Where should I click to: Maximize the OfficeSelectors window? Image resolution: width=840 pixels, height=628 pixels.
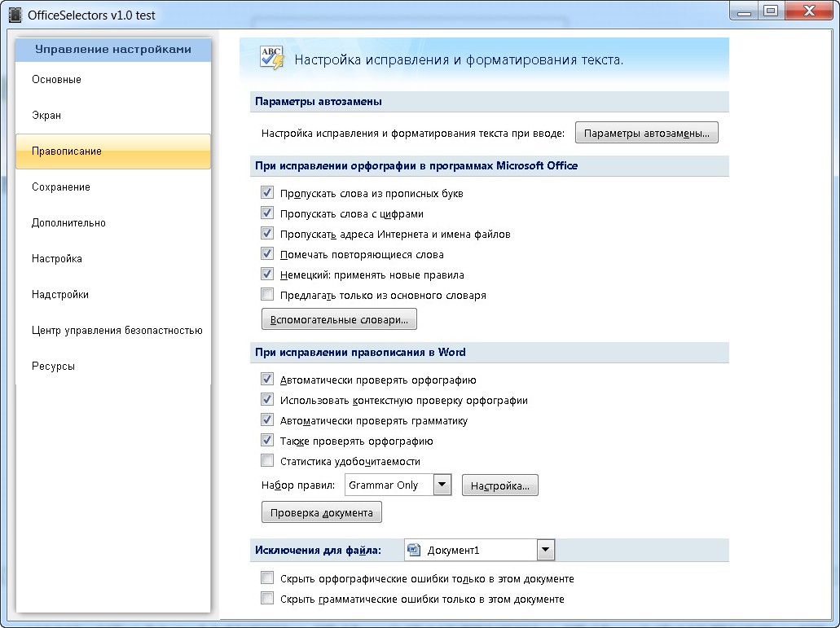771,11
